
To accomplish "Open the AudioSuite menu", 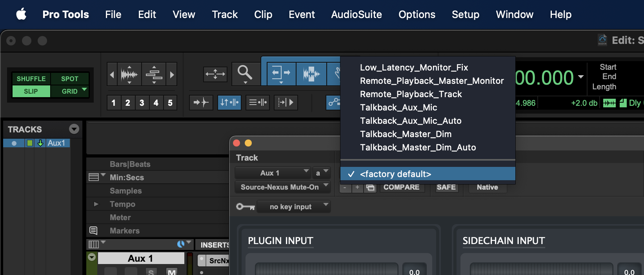I will [356, 14].
